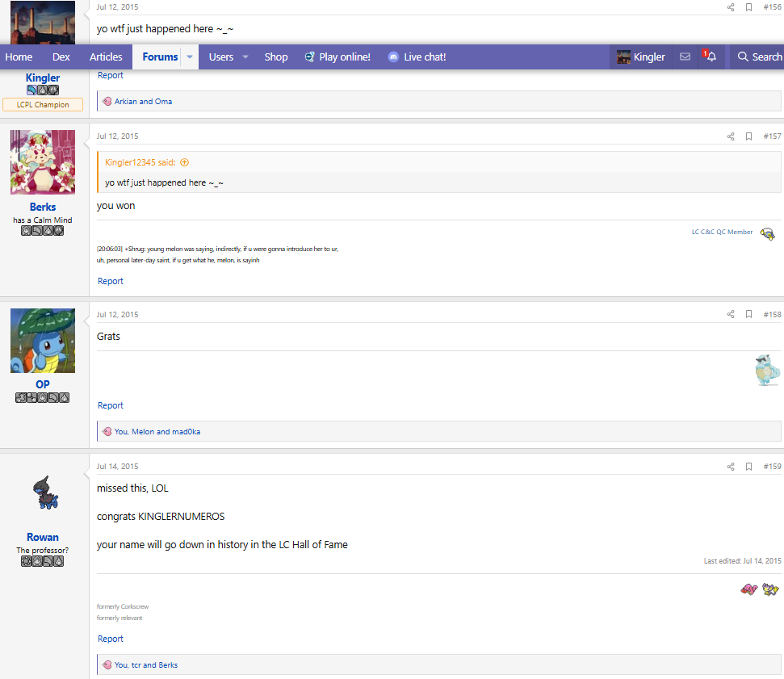This screenshot has width=784, height=679.
Task: Open the Articles menu item
Action: click(x=106, y=57)
